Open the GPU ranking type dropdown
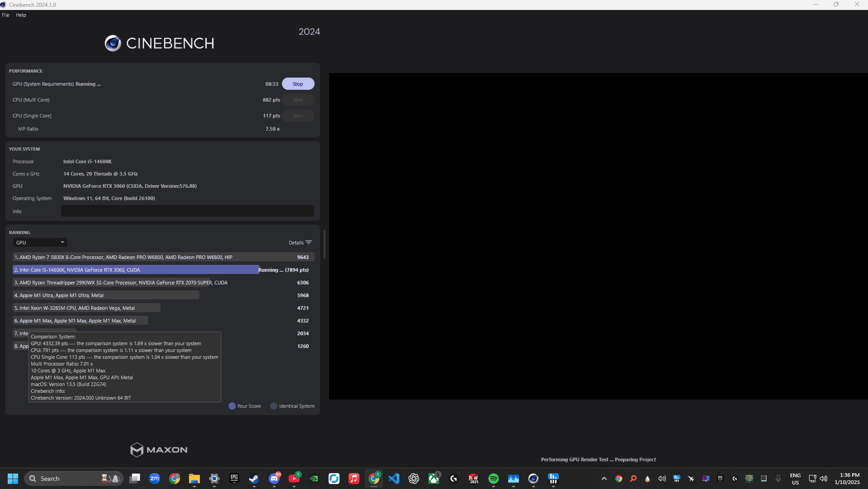The height and width of the screenshot is (489, 868). pyautogui.click(x=40, y=243)
